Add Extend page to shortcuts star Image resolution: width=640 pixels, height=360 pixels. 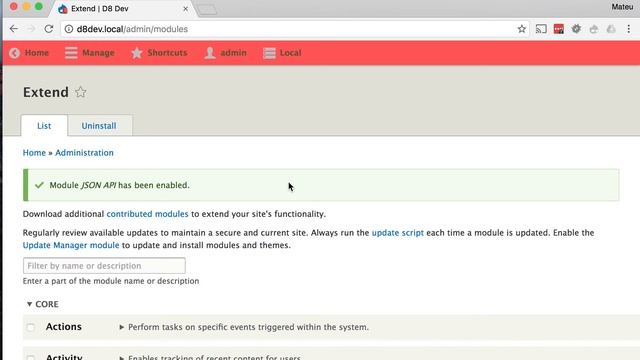click(x=80, y=92)
